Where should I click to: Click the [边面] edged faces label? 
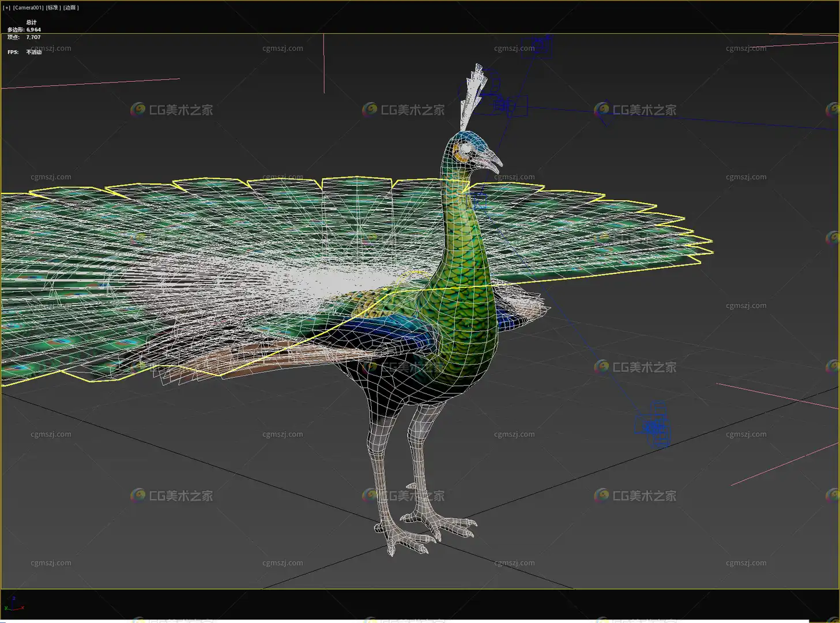click(x=71, y=7)
